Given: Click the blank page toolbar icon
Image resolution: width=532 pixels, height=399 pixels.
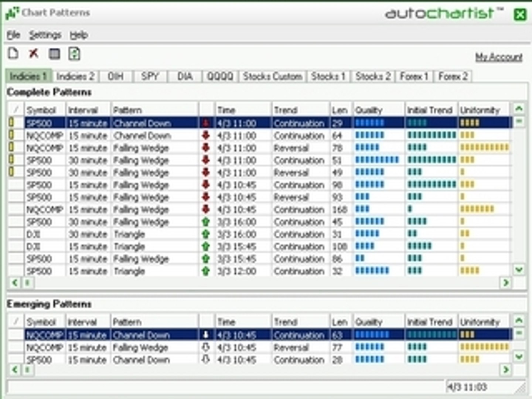Looking at the screenshot, I should pos(13,54).
